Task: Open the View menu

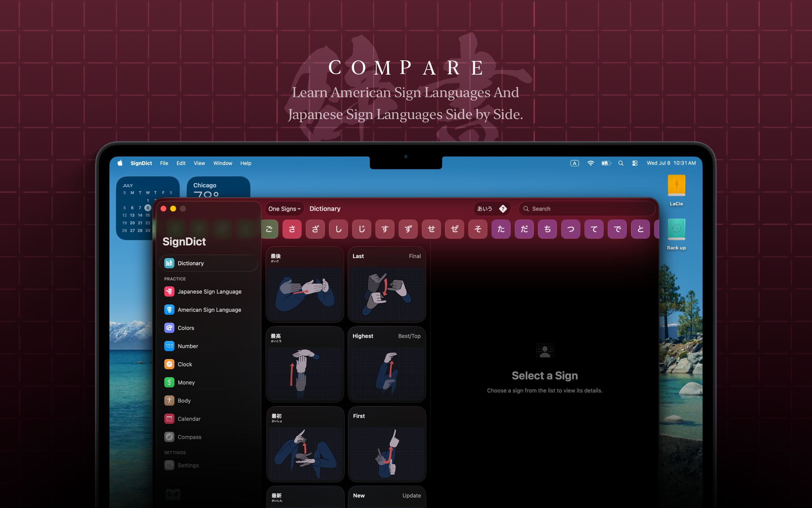Action: (199, 163)
